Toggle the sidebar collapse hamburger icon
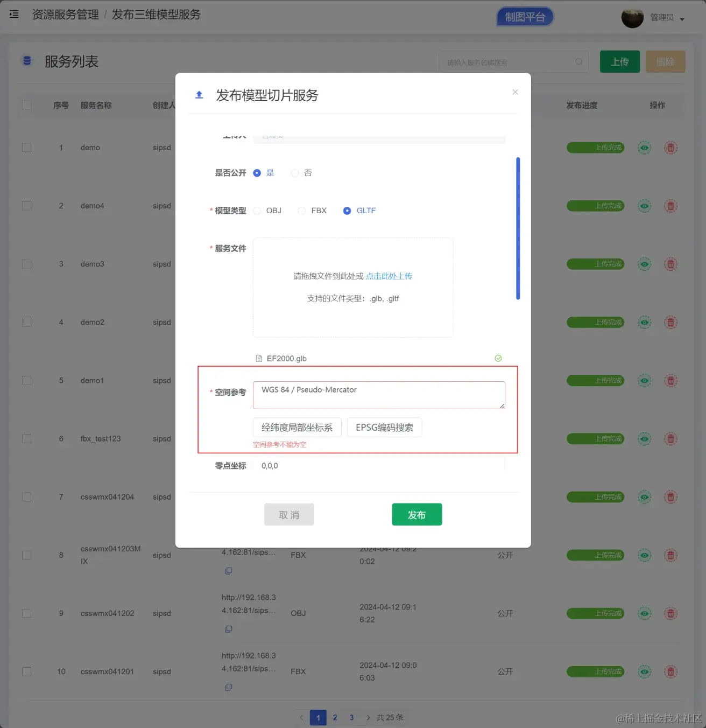 14,15
